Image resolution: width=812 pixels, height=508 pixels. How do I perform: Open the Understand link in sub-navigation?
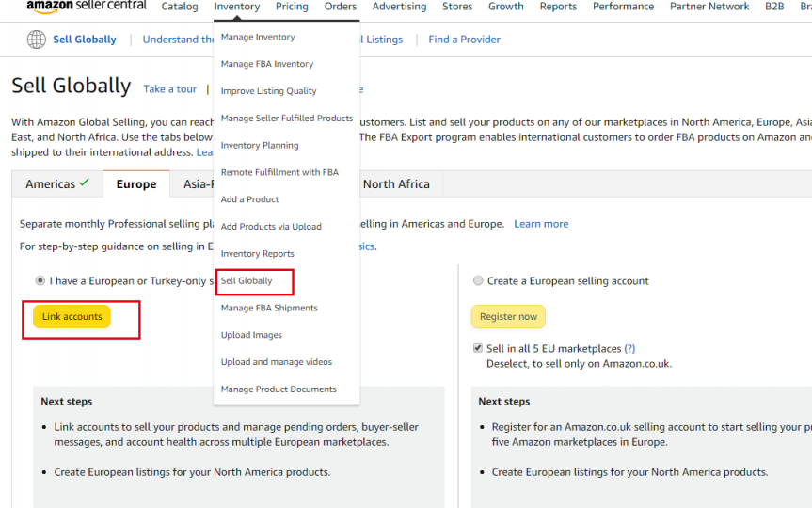point(178,40)
